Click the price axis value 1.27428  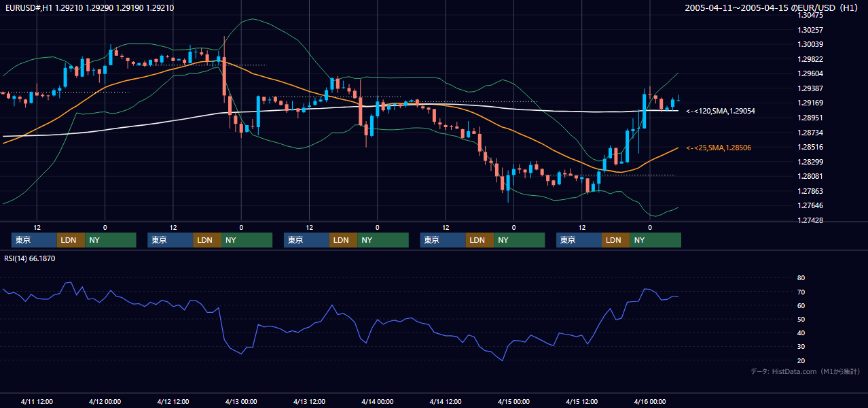click(x=810, y=220)
